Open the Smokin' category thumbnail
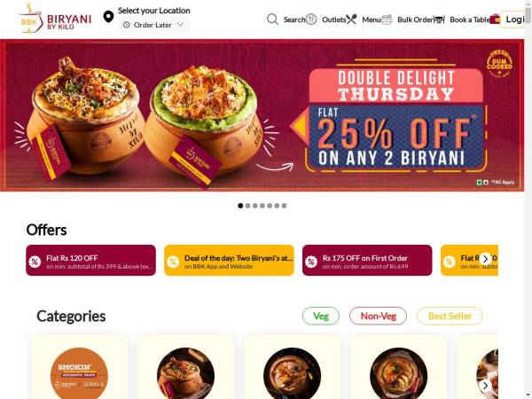The image size is (532, 399). click(80, 373)
